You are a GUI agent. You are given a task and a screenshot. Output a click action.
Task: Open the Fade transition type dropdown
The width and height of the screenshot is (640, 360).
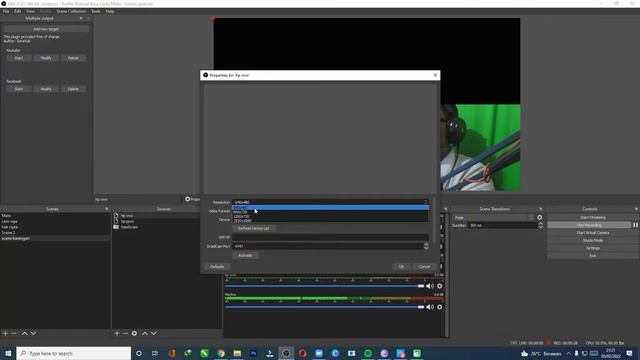click(494, 218)
